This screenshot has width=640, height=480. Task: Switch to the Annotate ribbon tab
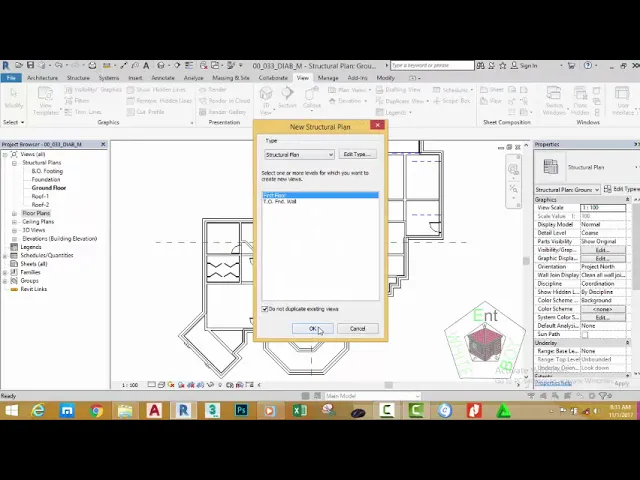(x=163, y=78)
